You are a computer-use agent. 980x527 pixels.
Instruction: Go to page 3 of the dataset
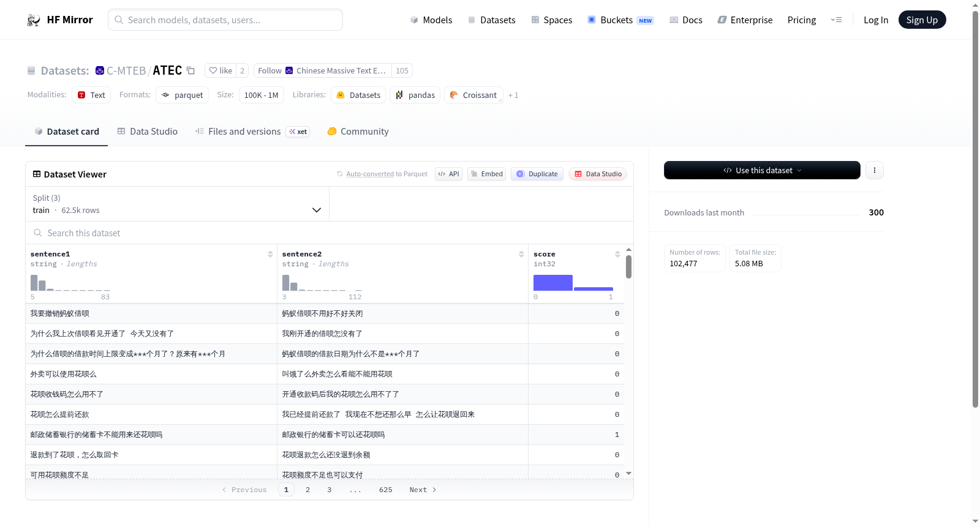tap(330, 490)
